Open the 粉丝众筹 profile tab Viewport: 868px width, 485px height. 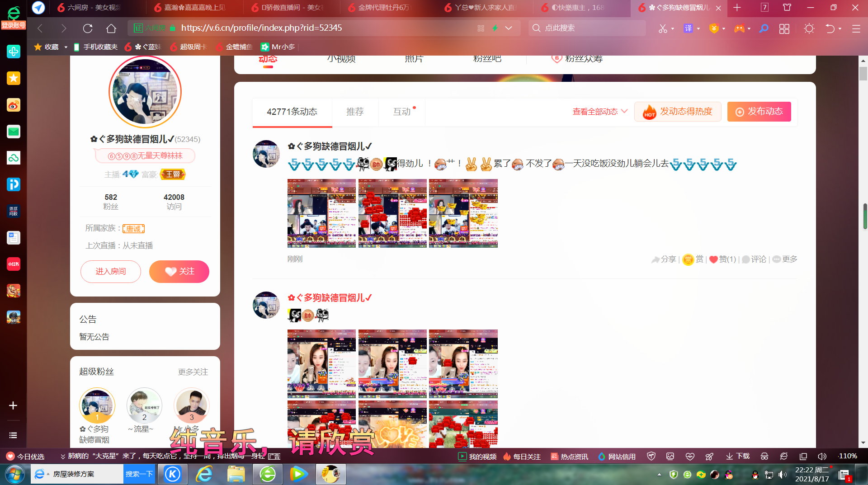pos(578,58)
